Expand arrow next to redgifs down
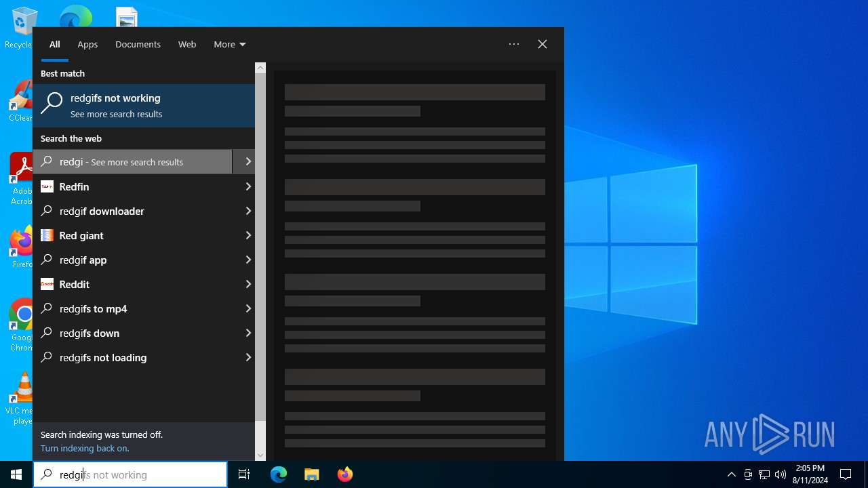 point(248,333)
